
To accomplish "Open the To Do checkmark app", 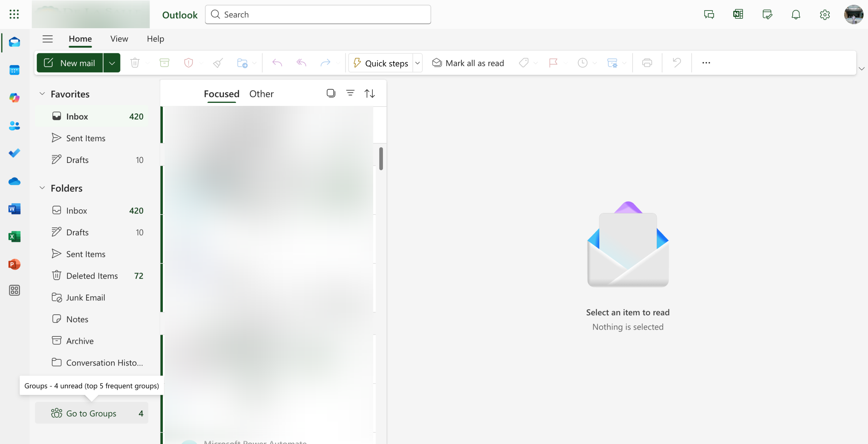I will [x=14, y=153].
